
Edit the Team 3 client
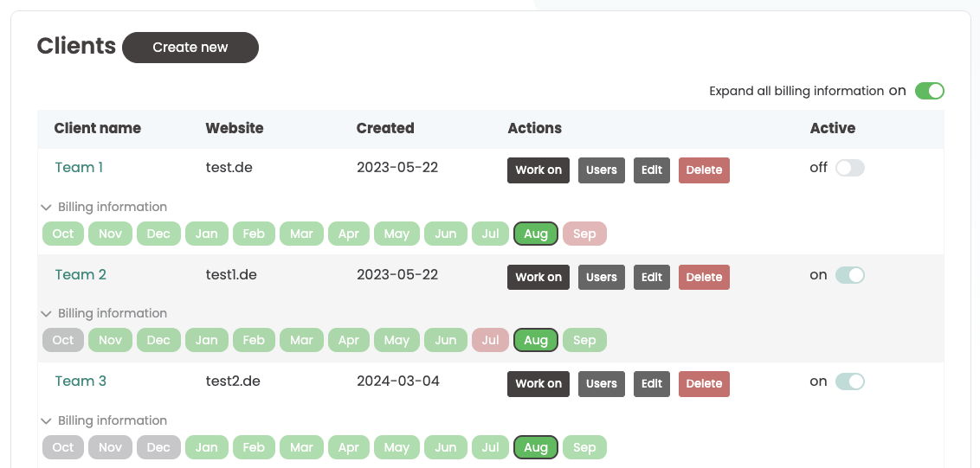pos(652,384)
